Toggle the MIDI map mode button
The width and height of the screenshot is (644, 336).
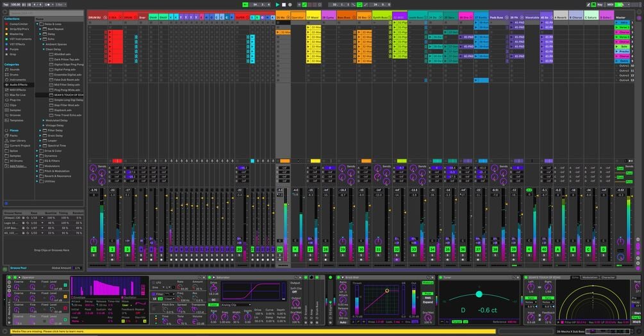(610, 4)
